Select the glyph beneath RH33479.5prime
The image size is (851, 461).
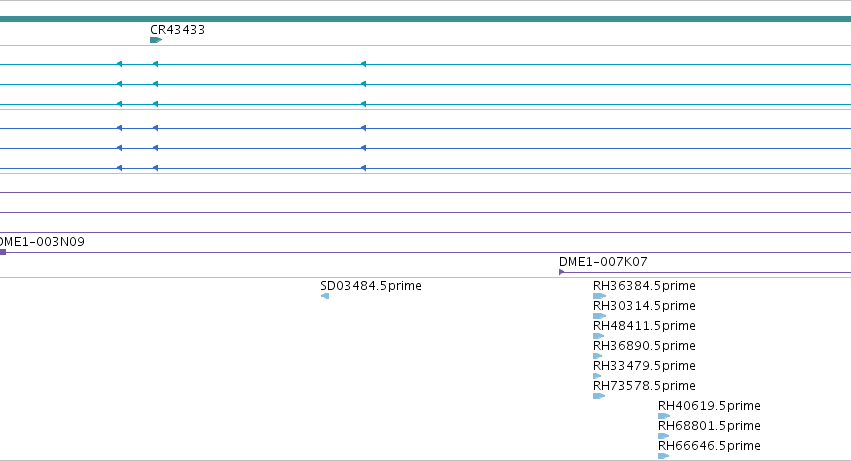pos(598,376)
